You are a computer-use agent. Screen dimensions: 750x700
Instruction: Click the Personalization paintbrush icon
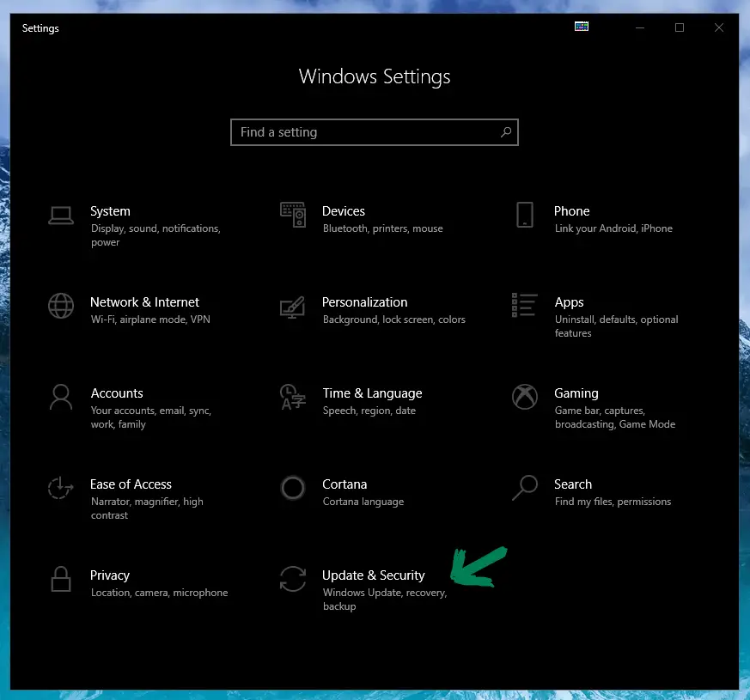(x=292, y=307)
